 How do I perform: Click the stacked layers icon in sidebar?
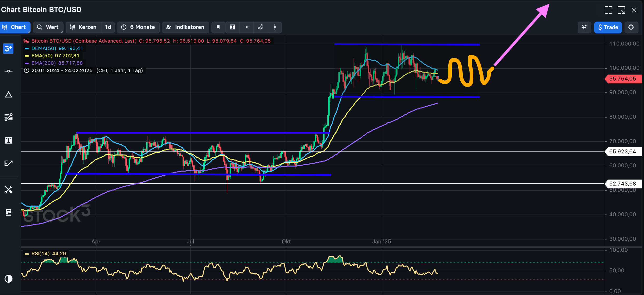(8, 212)
